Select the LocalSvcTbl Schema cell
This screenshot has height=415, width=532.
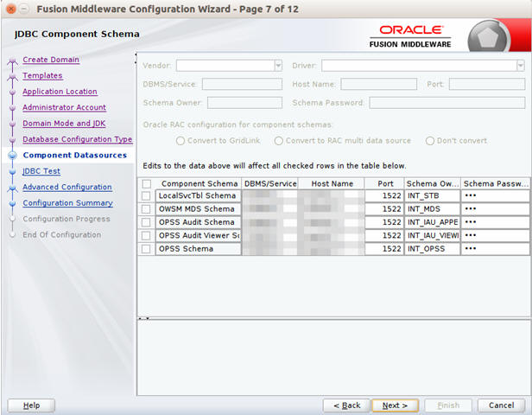199,196
